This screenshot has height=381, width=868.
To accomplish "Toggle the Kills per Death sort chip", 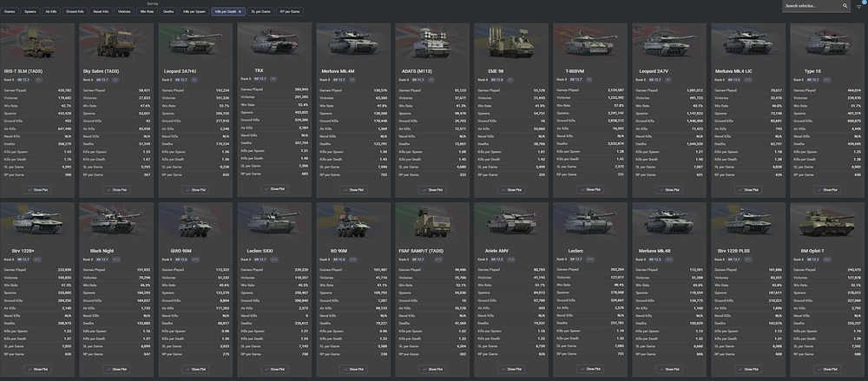I will coord(227,11).
